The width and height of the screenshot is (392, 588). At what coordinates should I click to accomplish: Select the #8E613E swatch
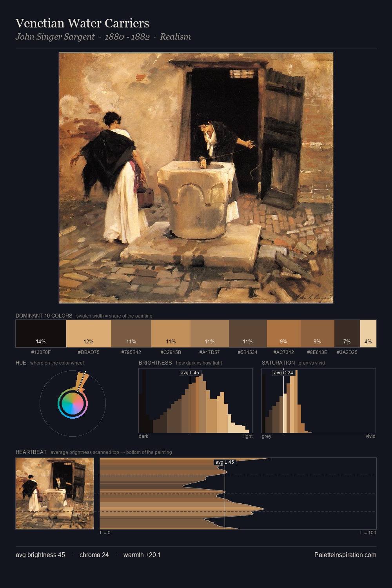click(x=318, y=334)
